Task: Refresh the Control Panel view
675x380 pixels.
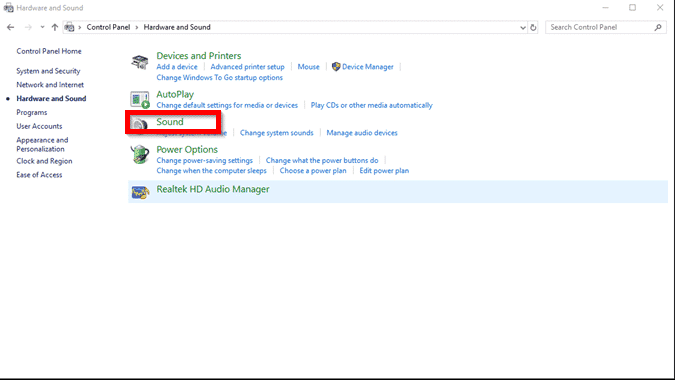Action: click(533, 27)
